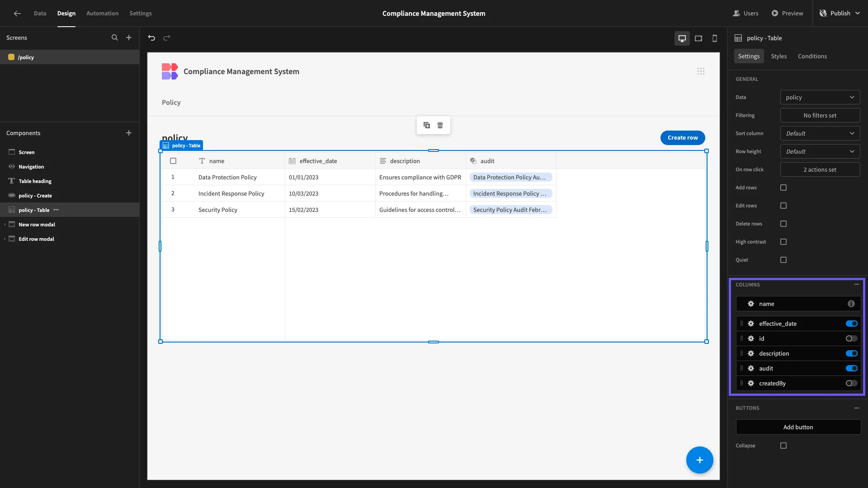Collapse the Columns section
868x488 pixels.
click(x=857, y=285)
